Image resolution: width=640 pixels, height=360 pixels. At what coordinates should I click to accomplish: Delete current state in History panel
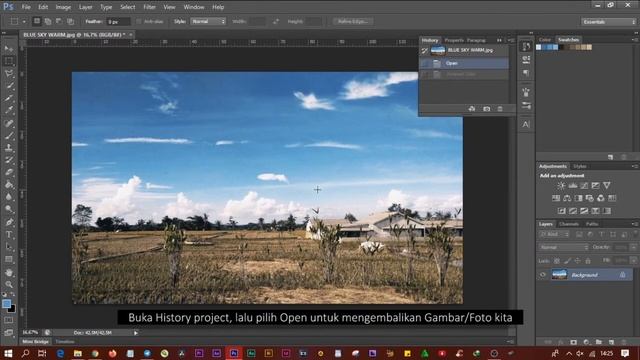[x=500, y=109]
